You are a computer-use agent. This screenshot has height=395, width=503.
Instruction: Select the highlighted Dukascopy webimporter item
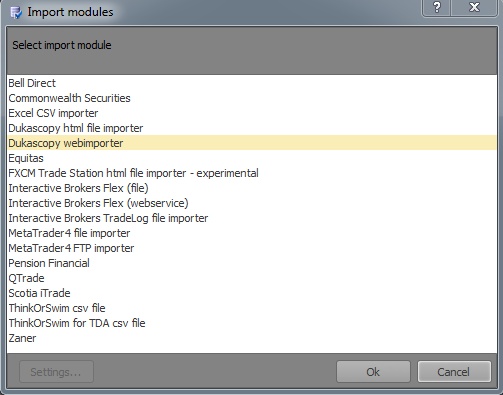pyautogui.click(x=252, y=143)
